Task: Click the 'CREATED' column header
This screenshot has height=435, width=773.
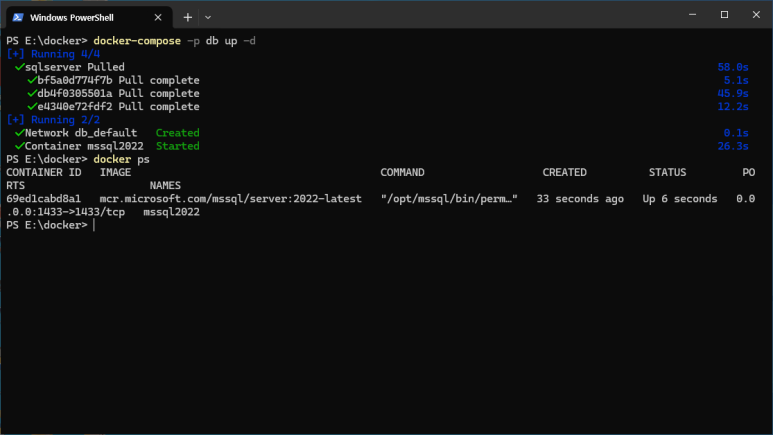Action: click(564, 172)
